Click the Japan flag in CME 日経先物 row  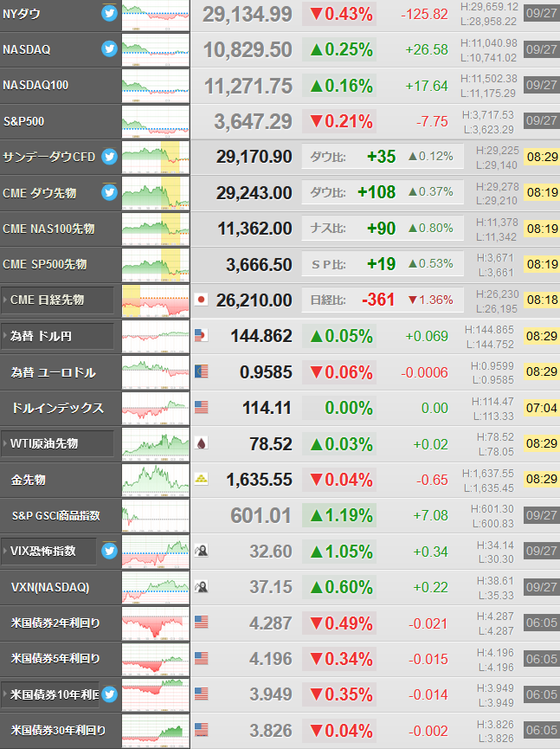[x=201, y=300]
